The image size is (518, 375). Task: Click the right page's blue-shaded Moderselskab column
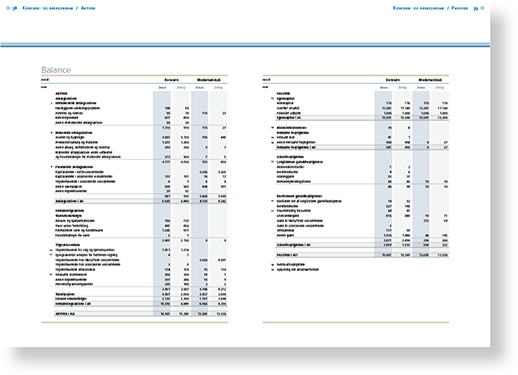click(x=421, y=174)
